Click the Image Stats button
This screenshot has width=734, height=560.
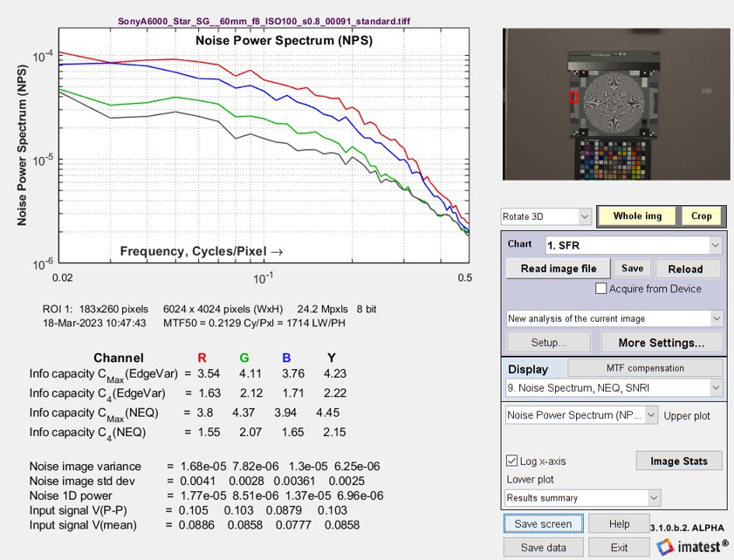click(x=679, y=461)
